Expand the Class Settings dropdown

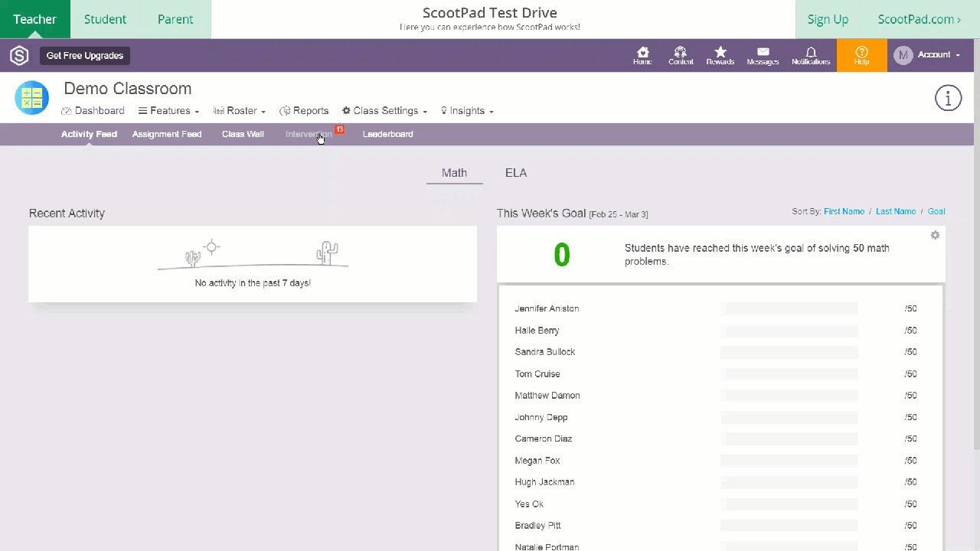click(384, 111)
